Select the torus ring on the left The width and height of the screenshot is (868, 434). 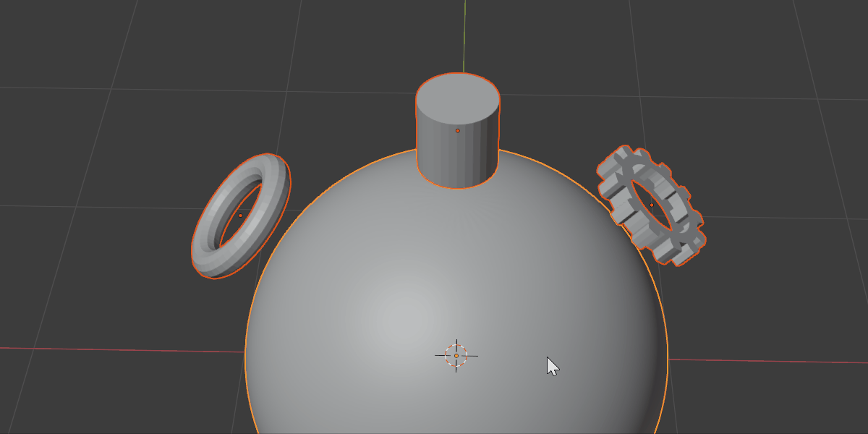[217, 174]
